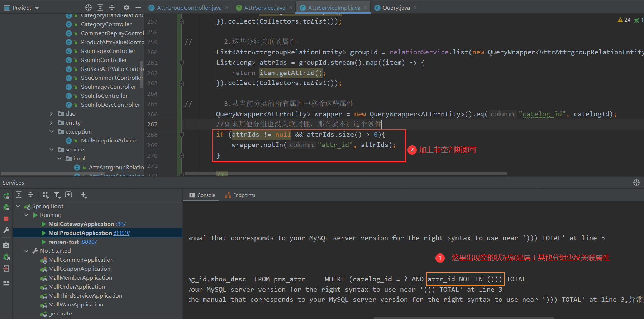This screenshot has width=644, height=319.
Task: Select MallThirdServiceApplication service
Action: pos(85,295)
